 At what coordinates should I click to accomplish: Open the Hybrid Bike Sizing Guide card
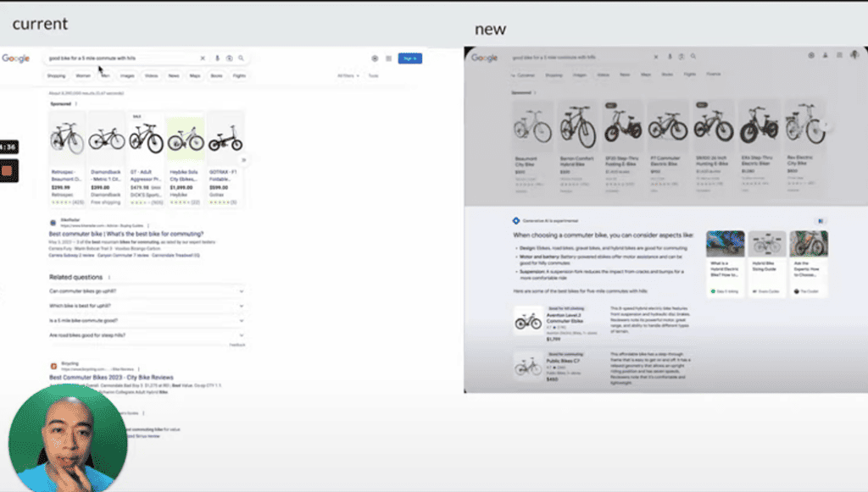click(x=766, y=264)
